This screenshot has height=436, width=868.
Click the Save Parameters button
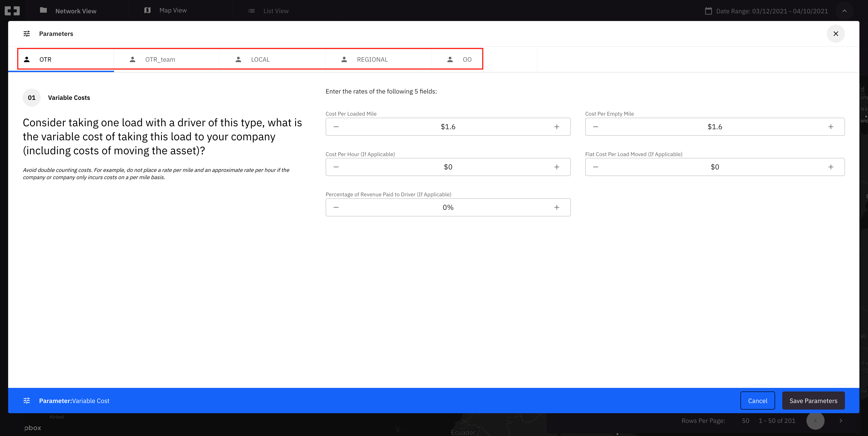[x=813, y=401]
